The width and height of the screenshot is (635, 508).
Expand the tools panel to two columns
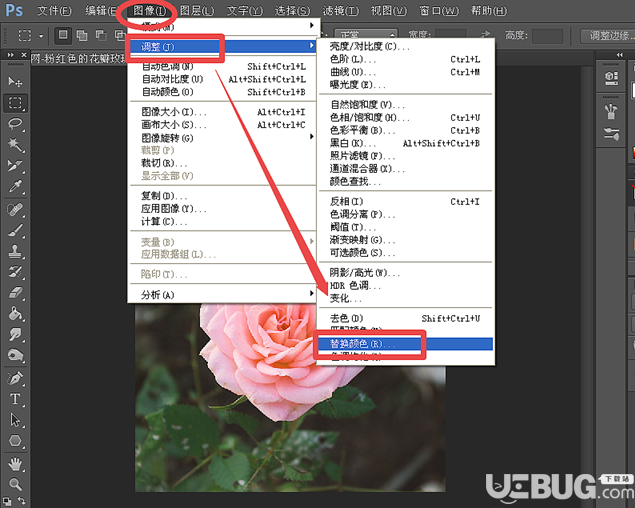11,55
